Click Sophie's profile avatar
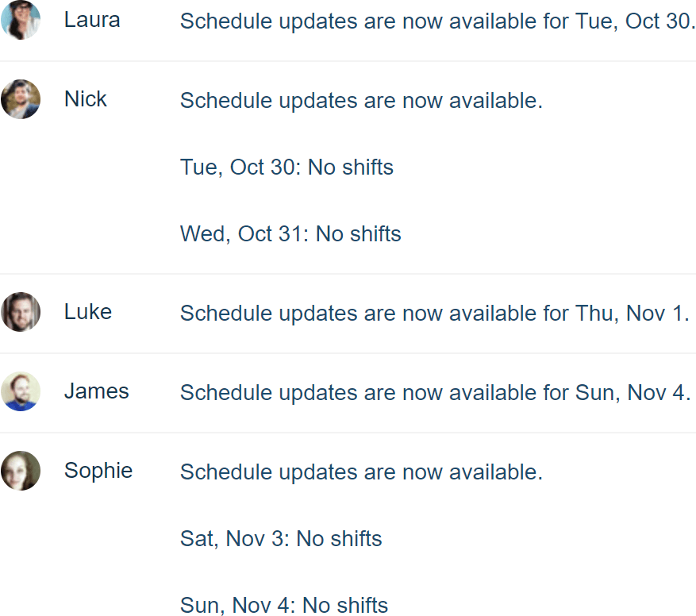The height and width of the screenshot is (616, 696). (21, 471)
